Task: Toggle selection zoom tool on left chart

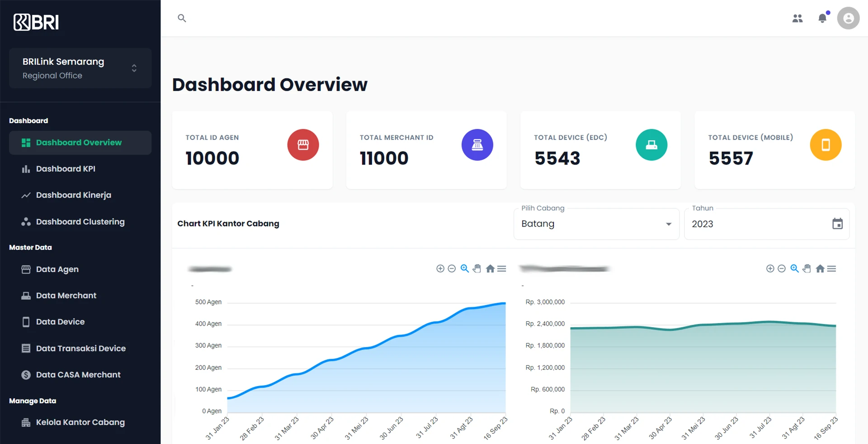Action: click(465, 269)
